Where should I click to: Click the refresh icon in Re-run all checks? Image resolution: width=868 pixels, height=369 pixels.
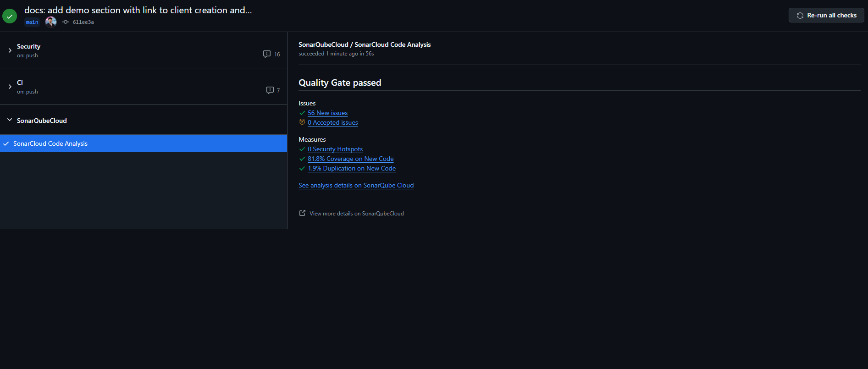[800, 16]
